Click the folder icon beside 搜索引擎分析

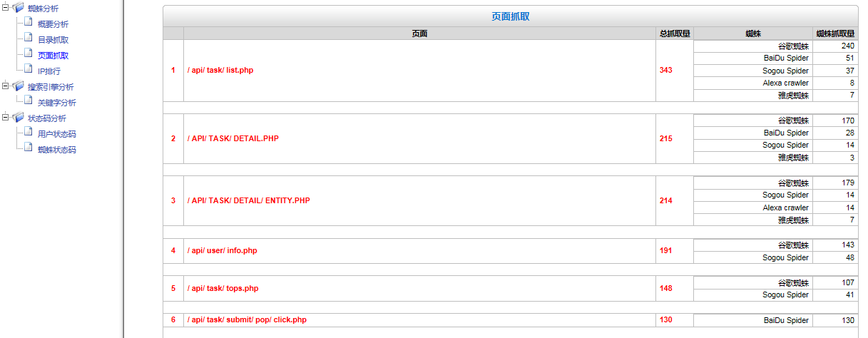[x=19, y=86]
